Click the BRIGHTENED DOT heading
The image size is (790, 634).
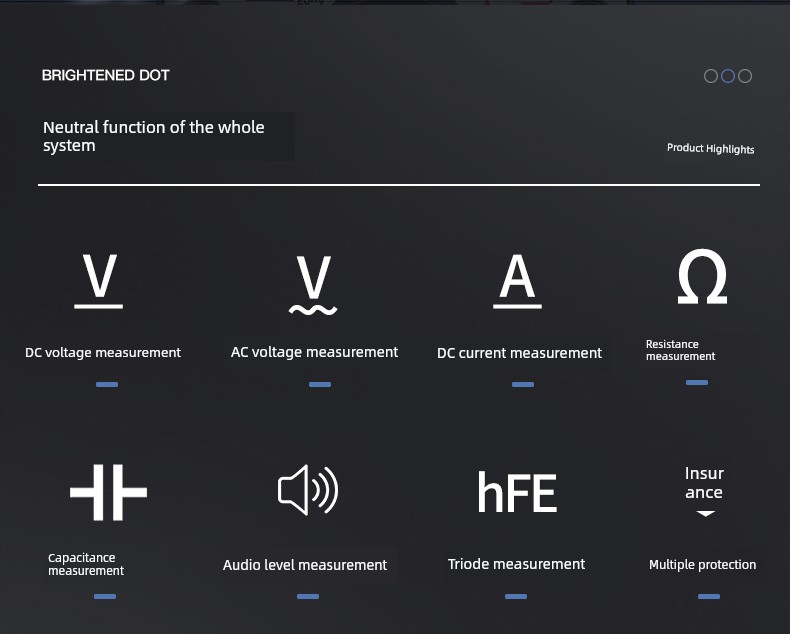105,75
